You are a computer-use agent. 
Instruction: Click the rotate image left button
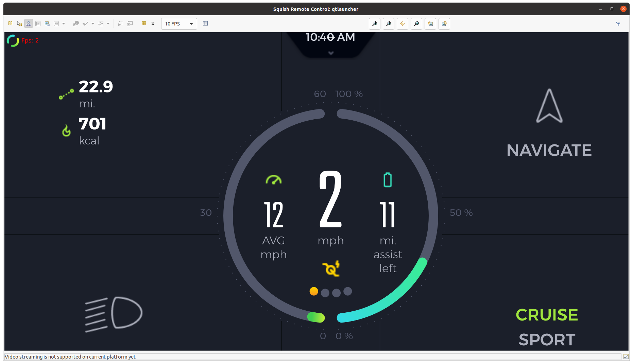click(430, 24)
